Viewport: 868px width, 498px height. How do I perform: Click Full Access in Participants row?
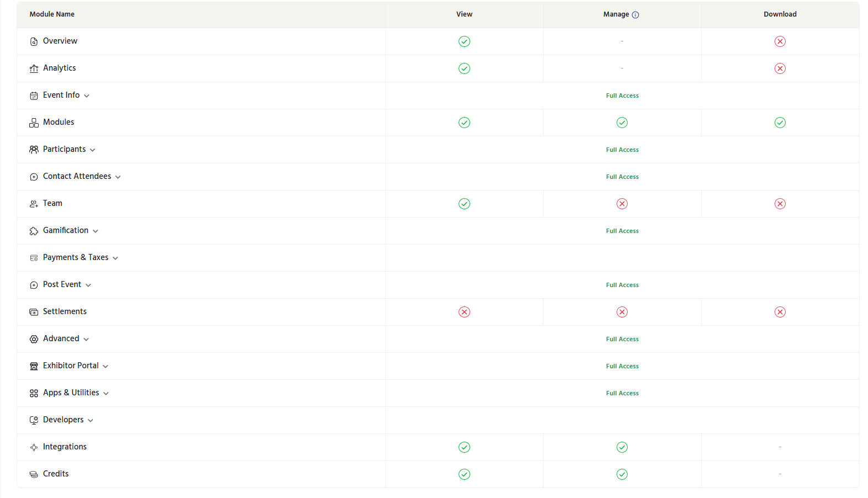pos(622,150)
